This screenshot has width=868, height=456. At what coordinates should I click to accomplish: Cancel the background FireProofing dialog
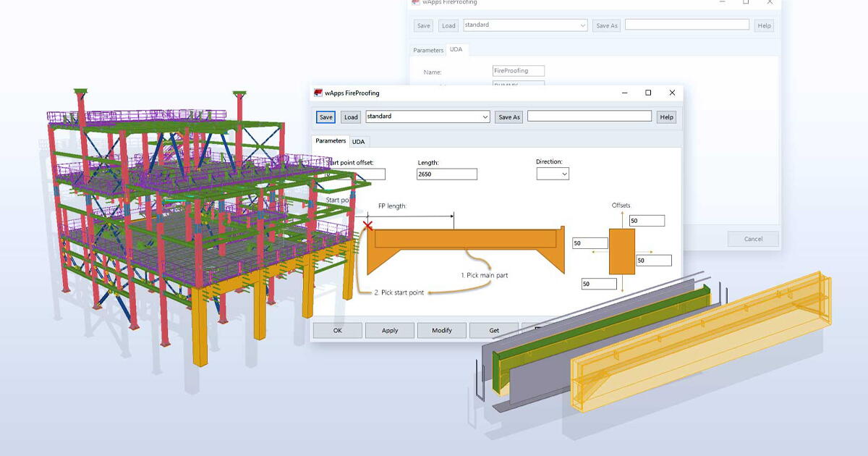(x=753, y=239)
